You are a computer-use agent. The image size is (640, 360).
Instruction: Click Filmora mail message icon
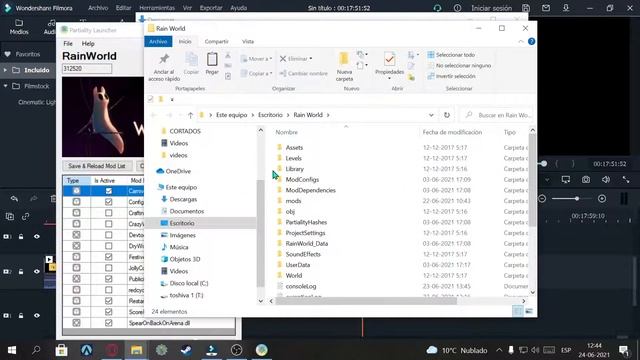tap(546, 8)
